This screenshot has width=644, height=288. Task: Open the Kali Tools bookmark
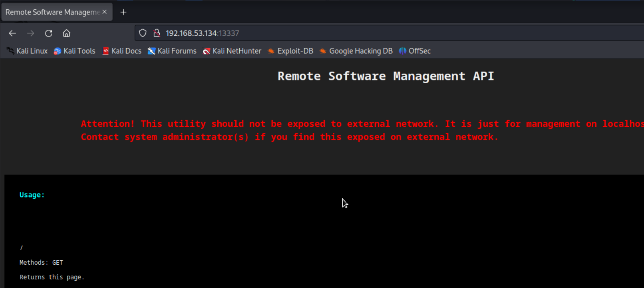[x=74, y=51]
